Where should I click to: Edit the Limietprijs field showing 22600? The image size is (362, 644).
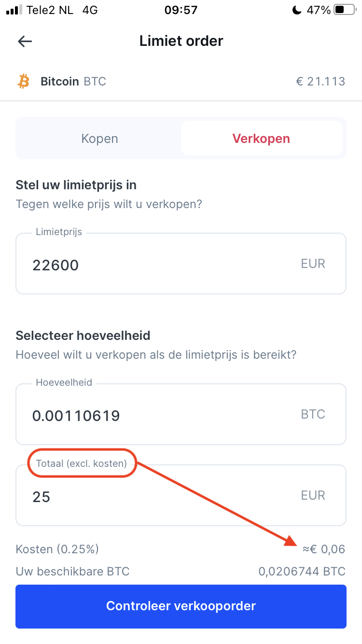click(181, 264)
